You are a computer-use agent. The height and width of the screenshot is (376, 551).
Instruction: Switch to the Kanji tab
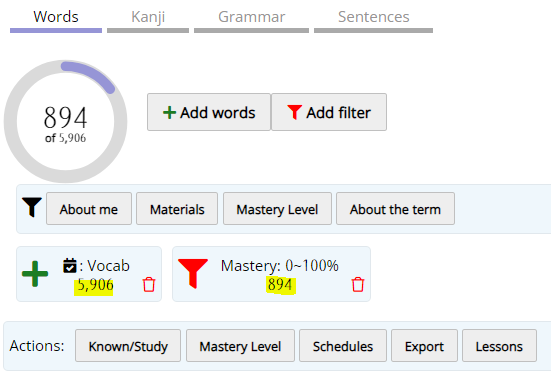tap(148, 19)
